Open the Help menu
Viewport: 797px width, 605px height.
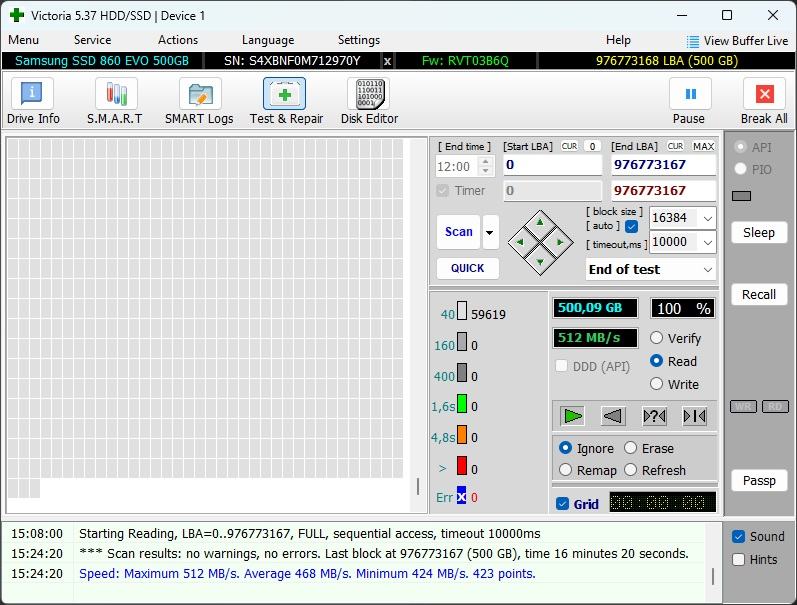click(618, 40)
